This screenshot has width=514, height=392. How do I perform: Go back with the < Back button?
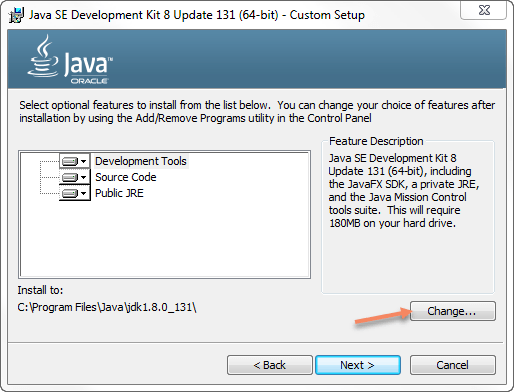tap(270, 365)
